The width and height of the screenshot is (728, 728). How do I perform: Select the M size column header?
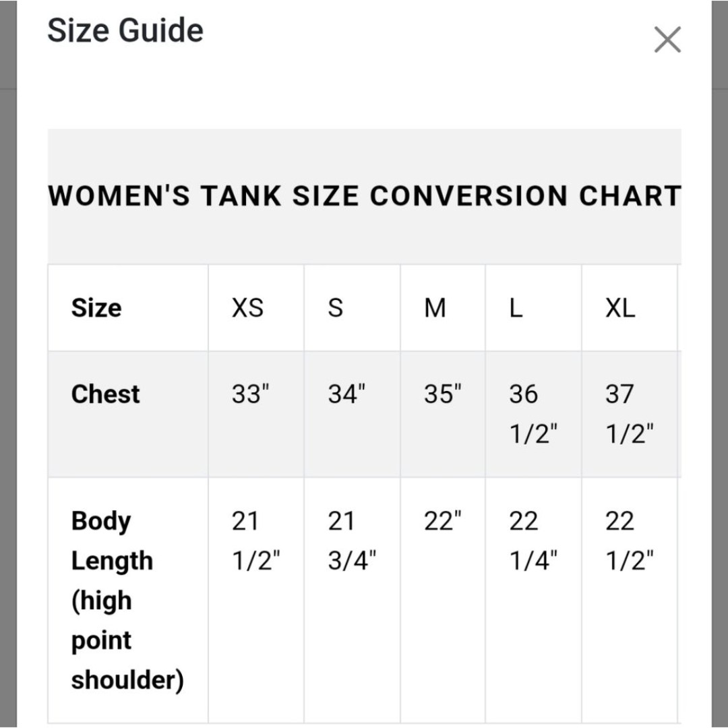pyautogui.click(x=435, y=308)
